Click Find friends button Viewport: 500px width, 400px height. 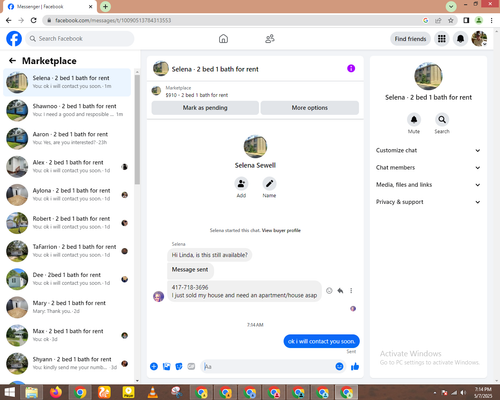click(x=410, y=39)
